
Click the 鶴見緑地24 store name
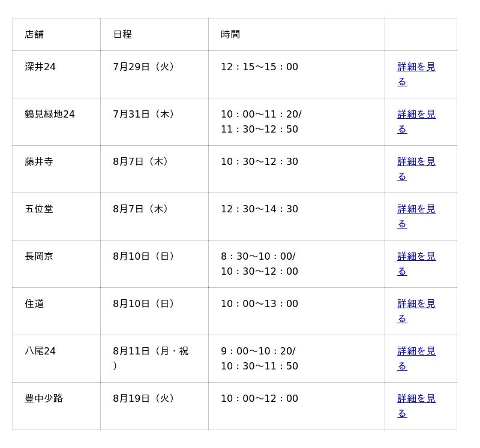coord(50,115)
